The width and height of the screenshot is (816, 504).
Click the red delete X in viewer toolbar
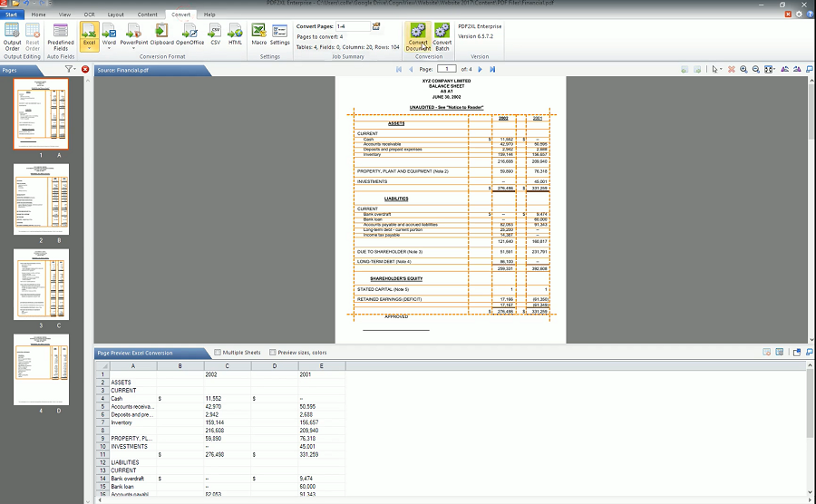click(731, 69)
